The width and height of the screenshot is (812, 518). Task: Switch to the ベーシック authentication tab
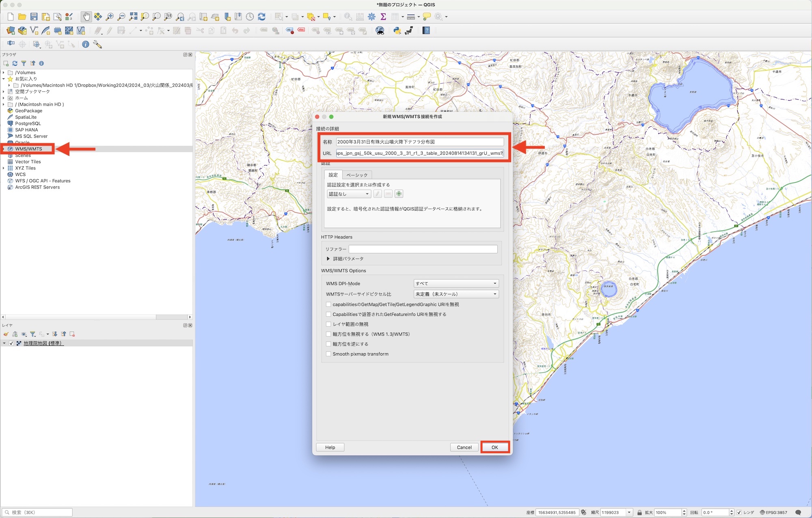point(357,175)
